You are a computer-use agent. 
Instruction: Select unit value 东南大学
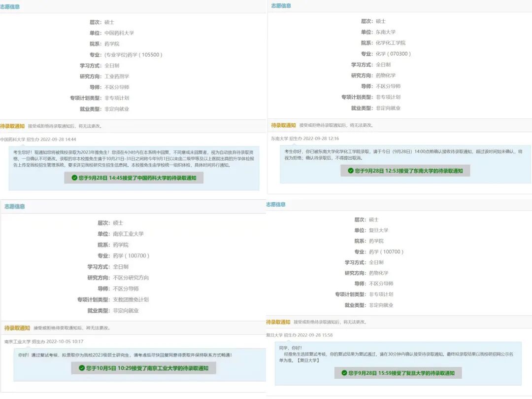[x=386, y=32]
